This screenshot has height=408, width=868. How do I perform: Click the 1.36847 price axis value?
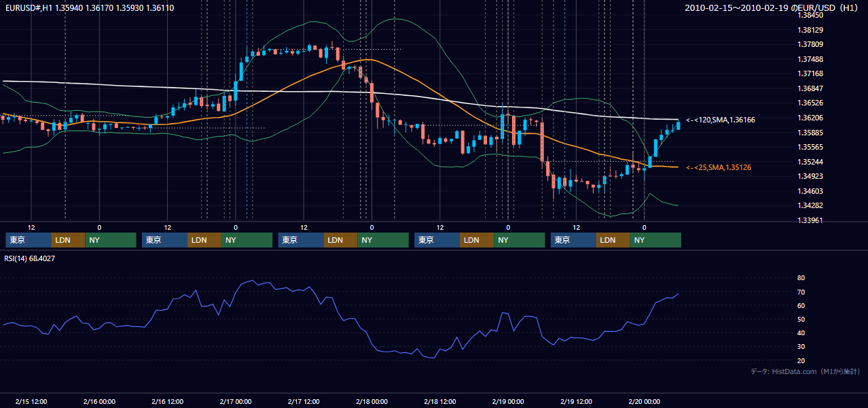coord(810,88)
